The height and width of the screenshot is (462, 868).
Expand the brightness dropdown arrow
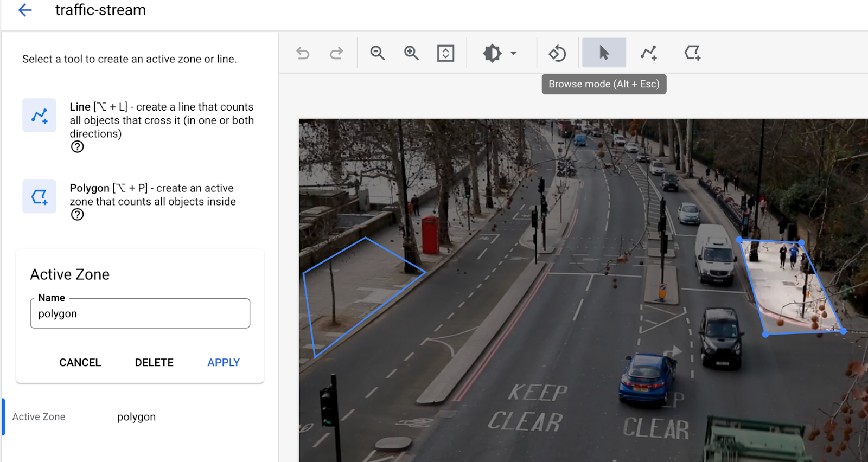click(x=513, y=53)
